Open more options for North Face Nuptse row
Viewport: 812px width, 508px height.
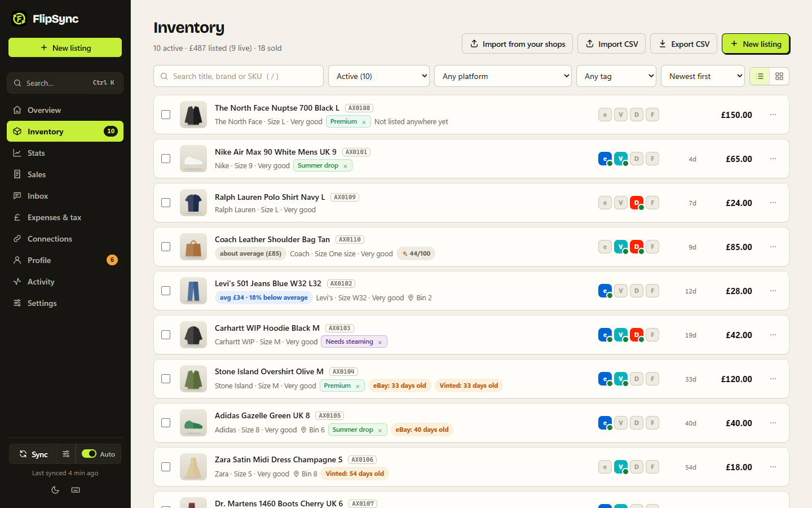pos(773,115)
